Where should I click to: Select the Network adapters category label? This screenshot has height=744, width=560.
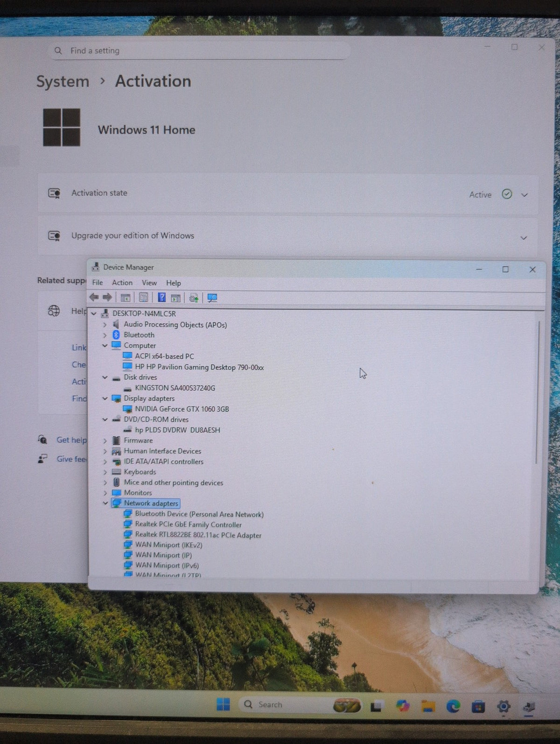pos(151,503)
